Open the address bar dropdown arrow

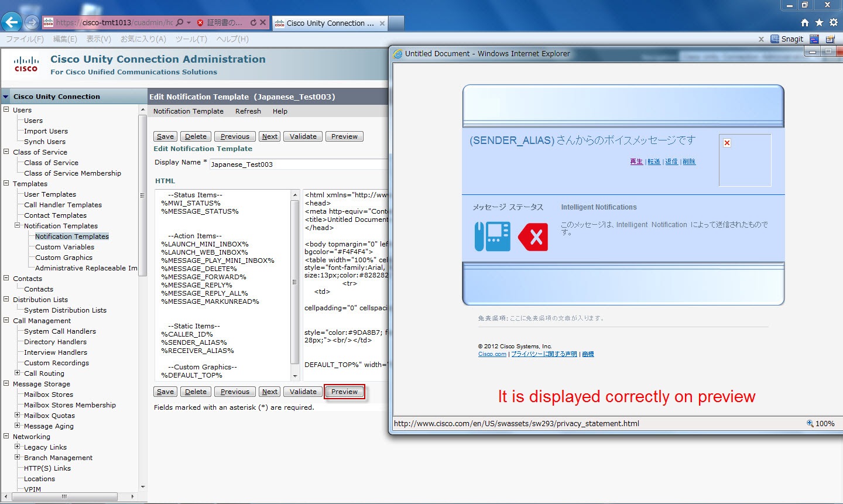coord(189,23)
